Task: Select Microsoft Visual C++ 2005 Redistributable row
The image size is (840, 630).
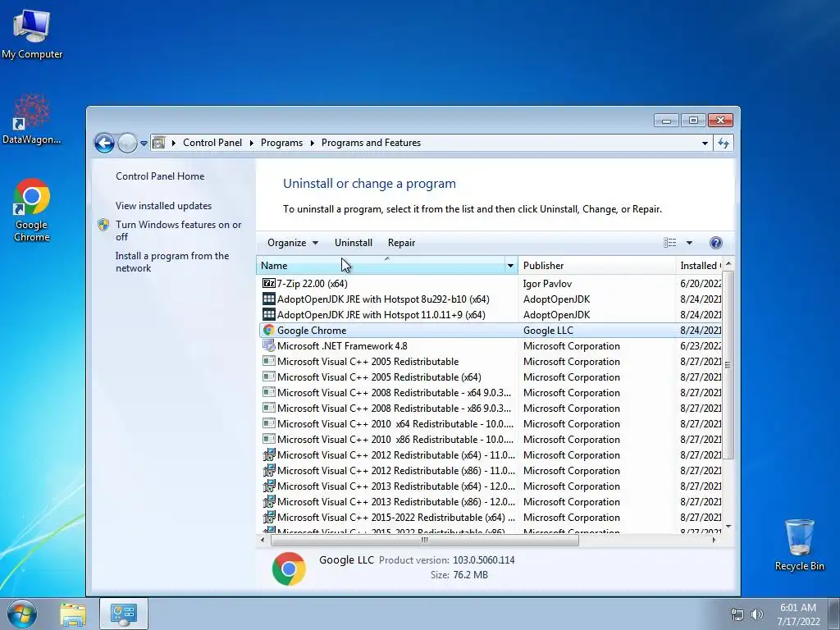Action: pos(491,362)
